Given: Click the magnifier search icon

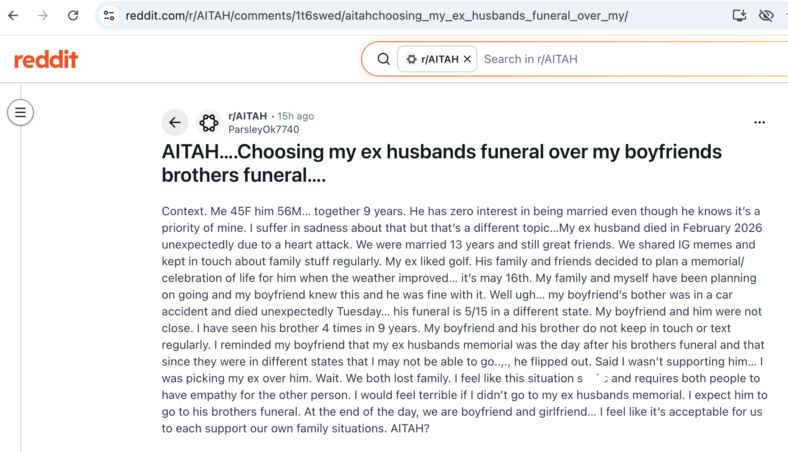Looking at the screenshot, I should point(383,59).
